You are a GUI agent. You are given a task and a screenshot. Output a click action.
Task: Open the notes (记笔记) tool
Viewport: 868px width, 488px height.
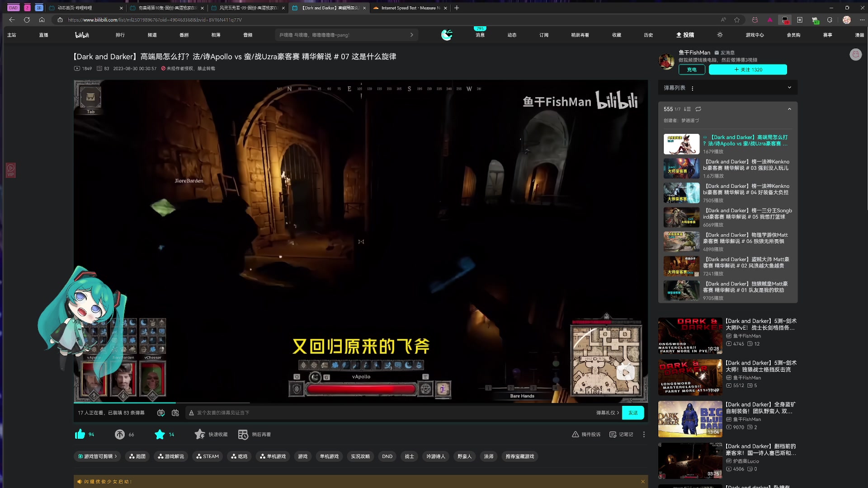(621, 434)
